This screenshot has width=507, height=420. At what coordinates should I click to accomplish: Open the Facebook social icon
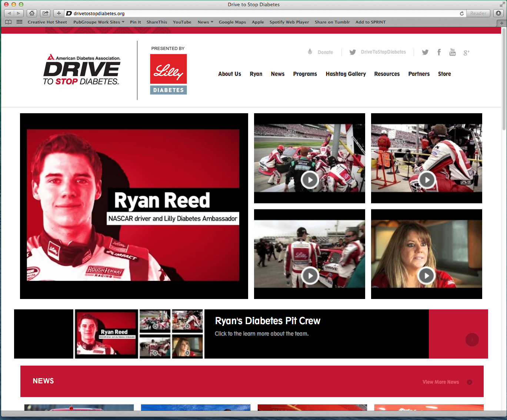pos(439,52)
